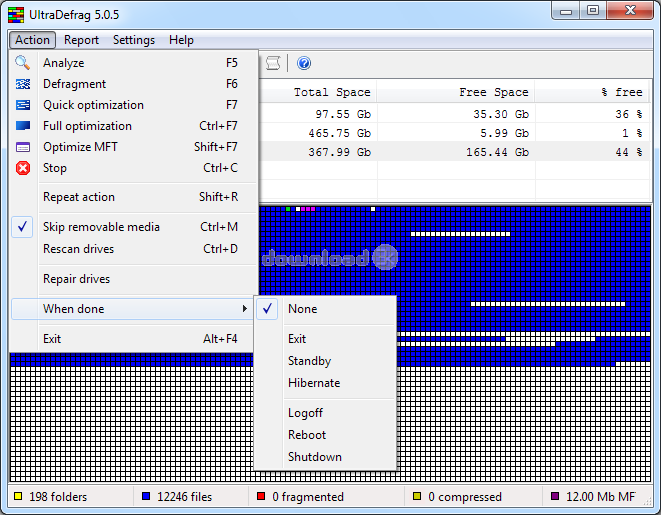The image size is (661, 515).
Task: Select None in the When done submenu
Action: [325, 308]
